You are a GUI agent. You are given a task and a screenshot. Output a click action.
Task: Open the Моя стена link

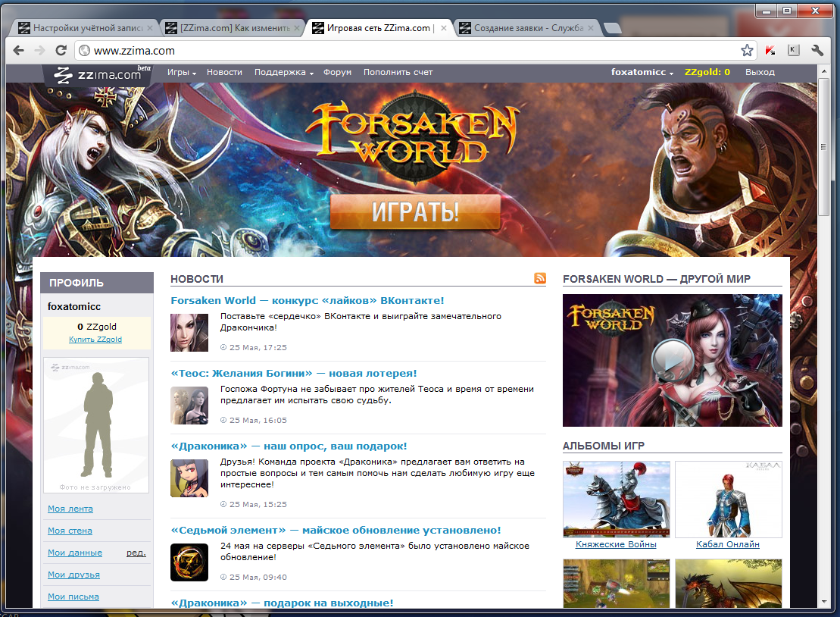coord(70,531)
